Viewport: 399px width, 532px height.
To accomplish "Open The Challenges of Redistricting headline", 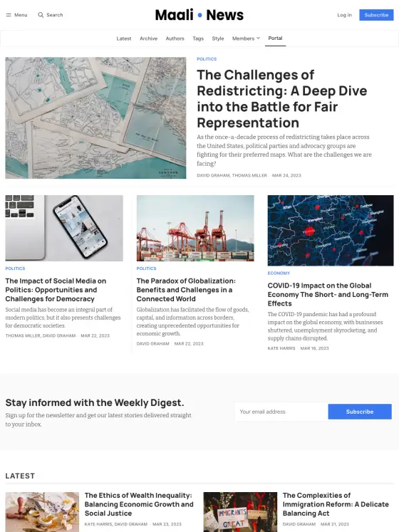I will coord(282,99).
